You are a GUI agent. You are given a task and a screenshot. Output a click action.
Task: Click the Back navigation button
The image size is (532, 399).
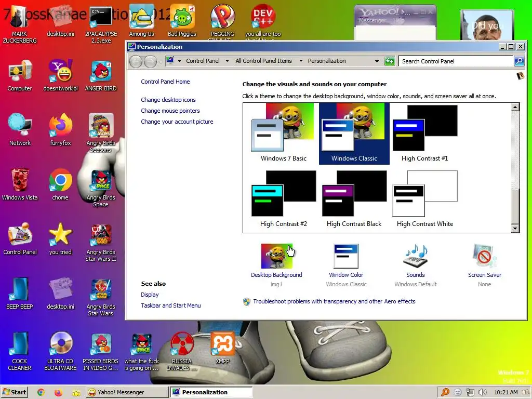tap(136, 61)
